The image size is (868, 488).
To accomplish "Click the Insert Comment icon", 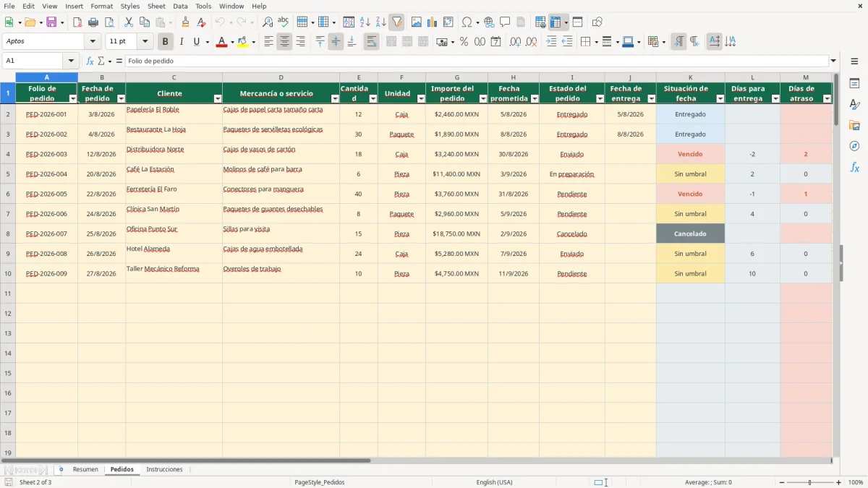I will point(505,22).
